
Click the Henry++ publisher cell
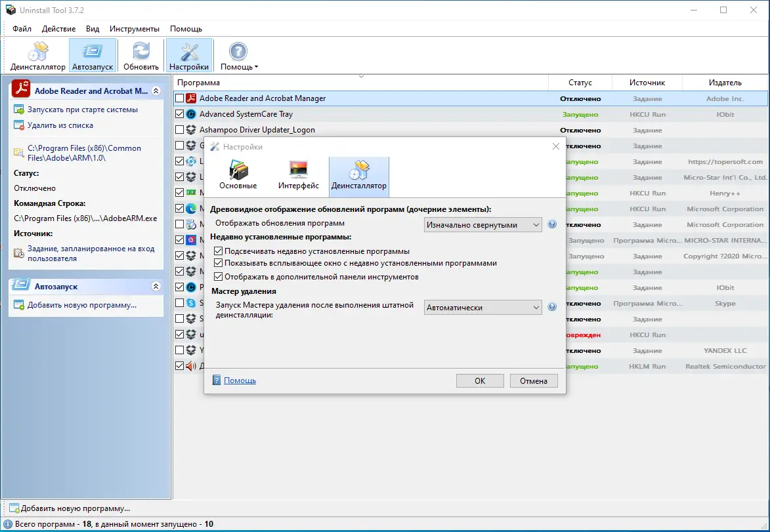click(725, 193)
